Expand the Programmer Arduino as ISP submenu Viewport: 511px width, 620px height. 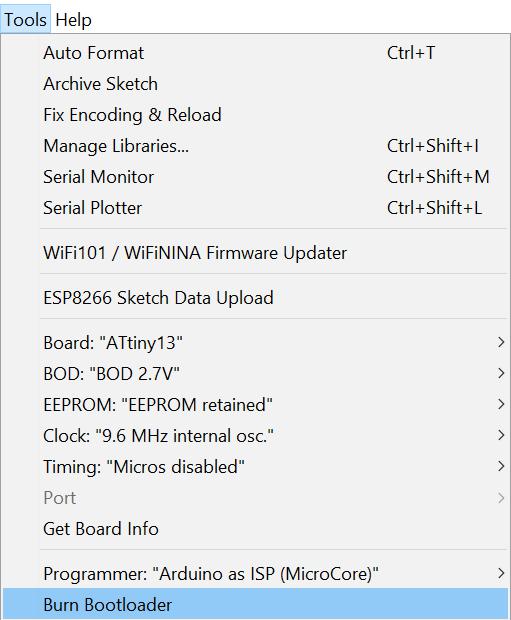pyautogui.click(x=256, y=573)
